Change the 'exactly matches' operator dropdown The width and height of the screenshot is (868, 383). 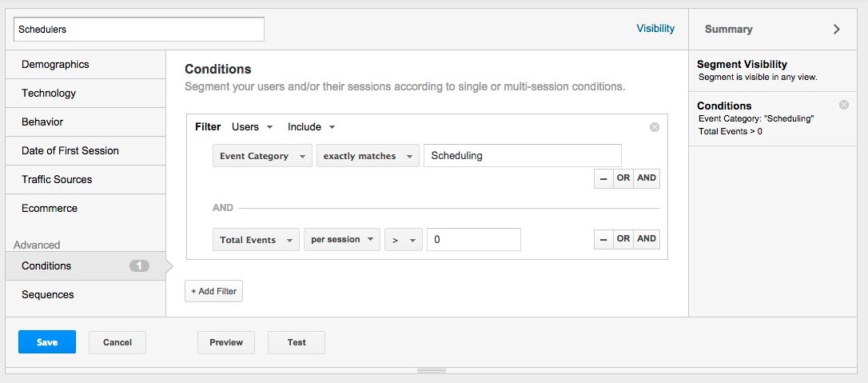[368, 156]
